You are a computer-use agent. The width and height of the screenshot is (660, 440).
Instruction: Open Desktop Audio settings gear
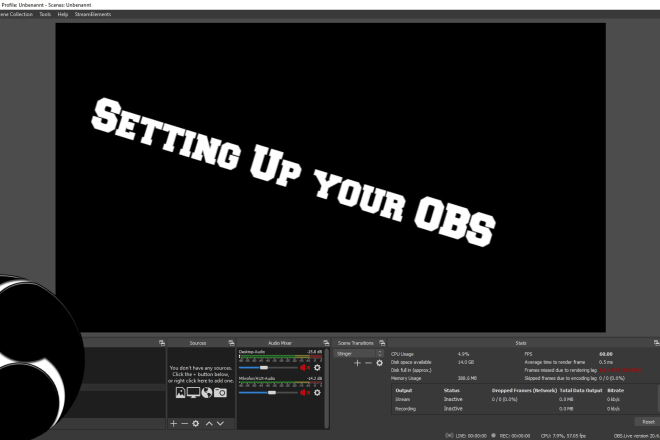pyautogui.click(x=317, y=368)
